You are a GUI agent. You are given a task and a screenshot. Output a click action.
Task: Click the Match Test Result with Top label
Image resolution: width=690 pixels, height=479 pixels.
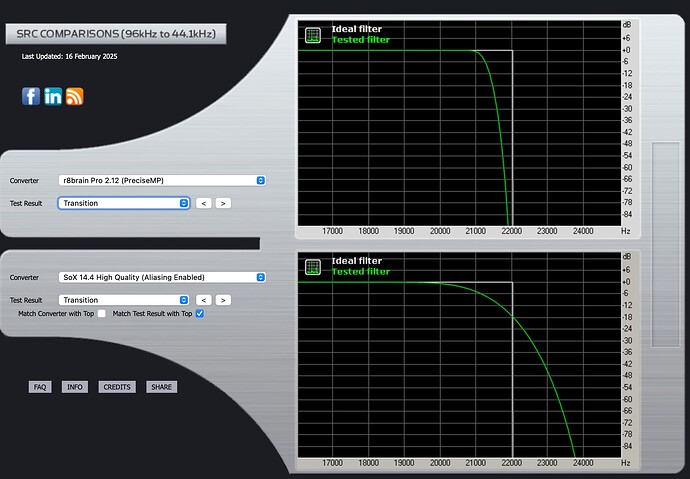point(152,314)
